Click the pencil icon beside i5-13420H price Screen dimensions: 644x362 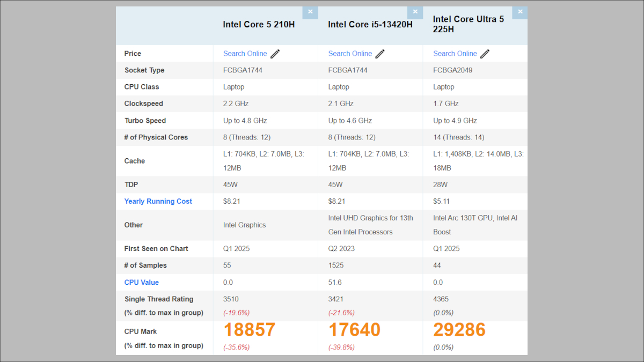(x=380, y=54)
